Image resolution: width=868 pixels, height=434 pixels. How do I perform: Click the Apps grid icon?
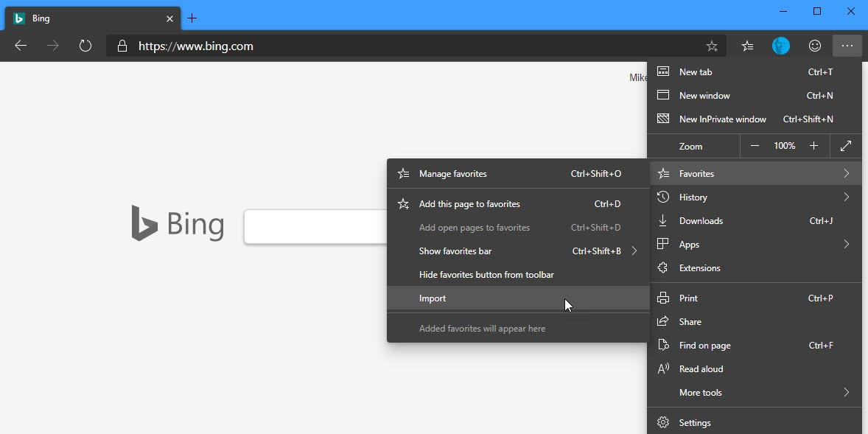(x=662, y=244)
